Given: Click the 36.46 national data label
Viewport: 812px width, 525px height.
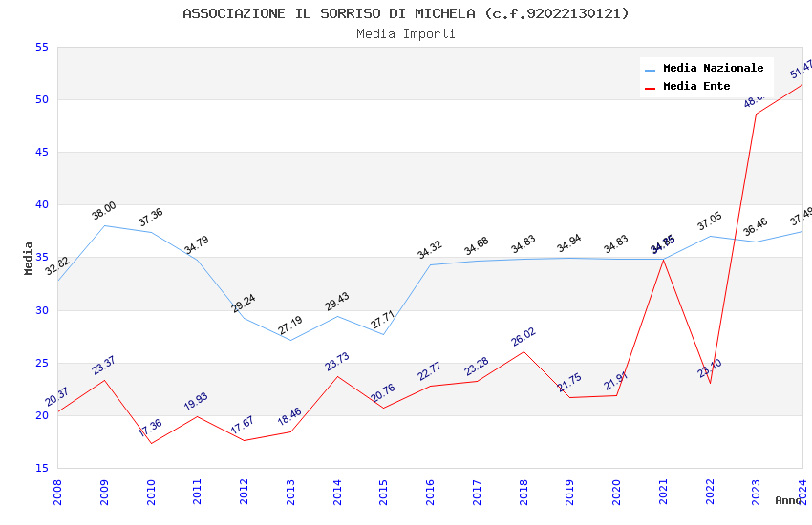Looking at the screenshot, I should pos(756,226).
